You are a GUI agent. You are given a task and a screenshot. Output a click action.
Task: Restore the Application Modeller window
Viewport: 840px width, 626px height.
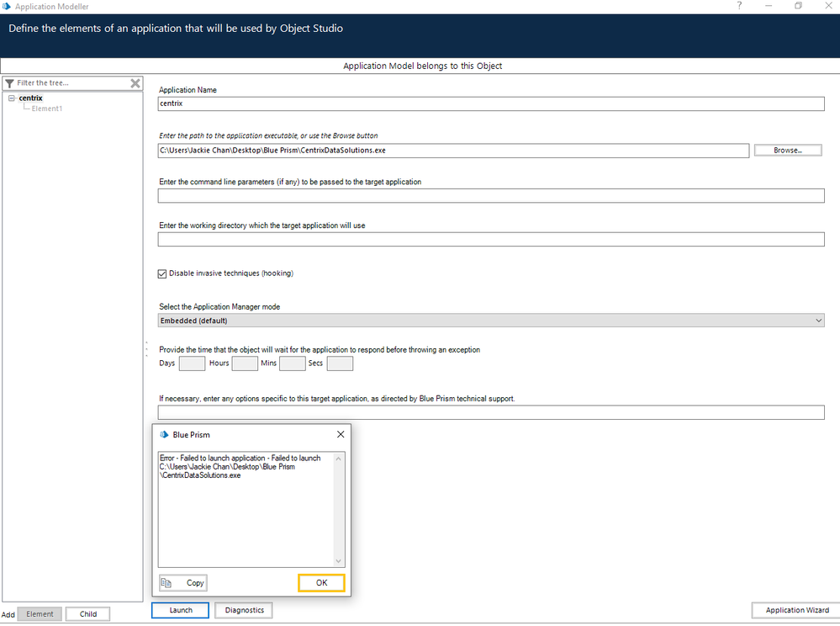pos(798,6)
